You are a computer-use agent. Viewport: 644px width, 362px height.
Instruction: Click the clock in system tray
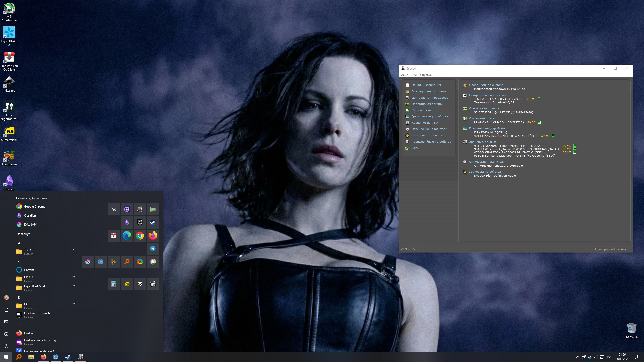[622, 357]
